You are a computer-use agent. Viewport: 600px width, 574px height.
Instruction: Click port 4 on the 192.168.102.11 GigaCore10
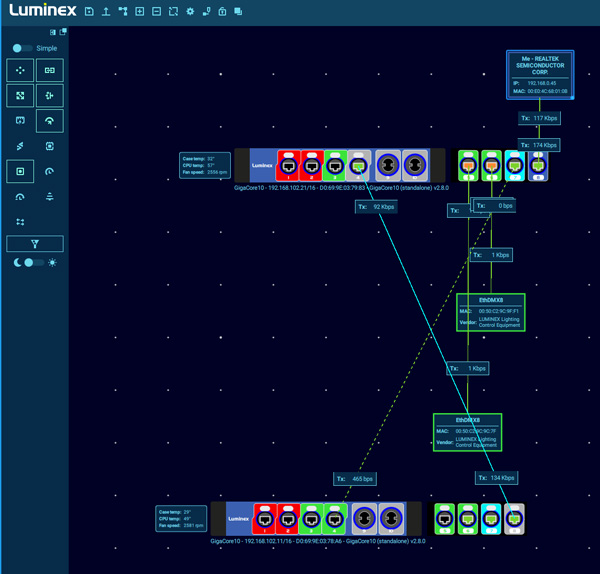334,519
